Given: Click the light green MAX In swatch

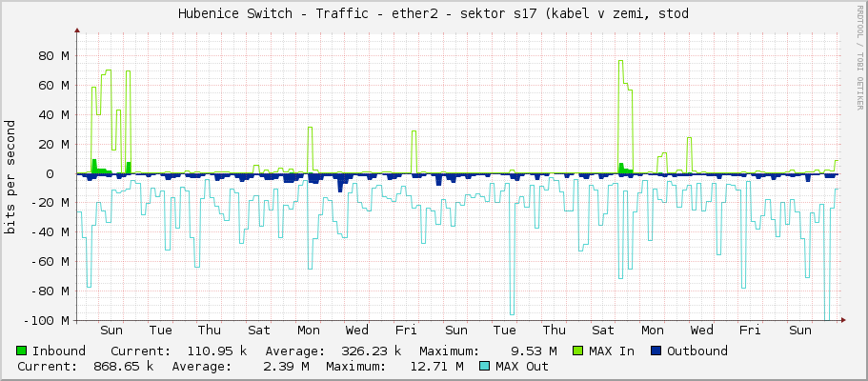Looking at the screenshot, I should (578, 351).
